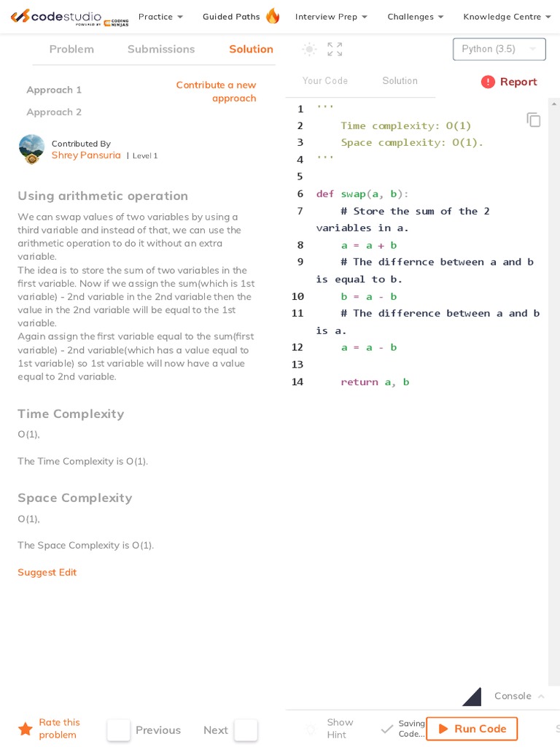
Task: Copy the solution code
Action: [x=534, y=120]
